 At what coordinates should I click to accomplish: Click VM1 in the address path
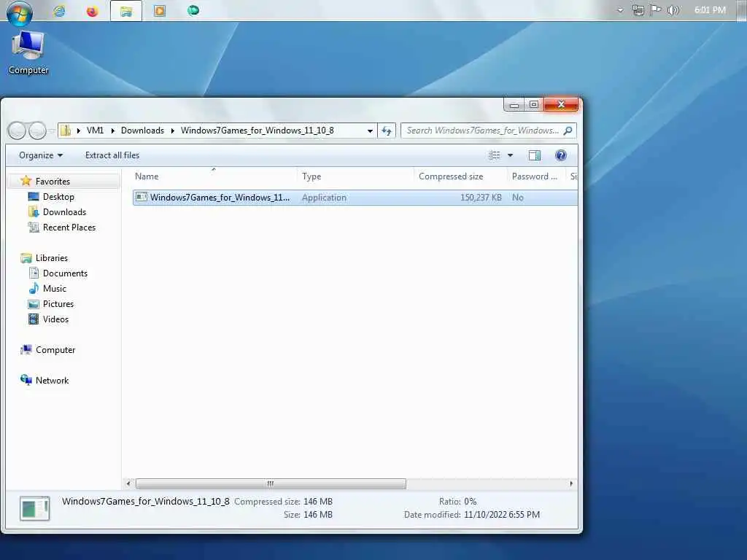pyautogui.click(x=95, y=131)
